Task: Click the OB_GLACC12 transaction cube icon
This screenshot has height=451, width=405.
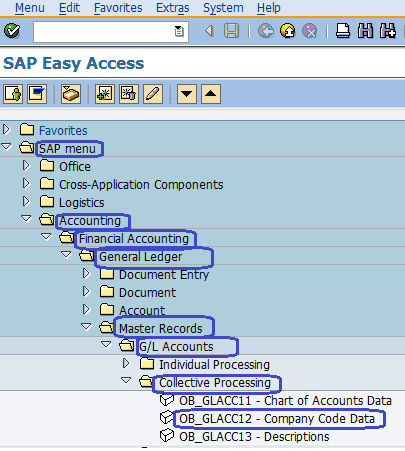Action: tap(167, 418)
